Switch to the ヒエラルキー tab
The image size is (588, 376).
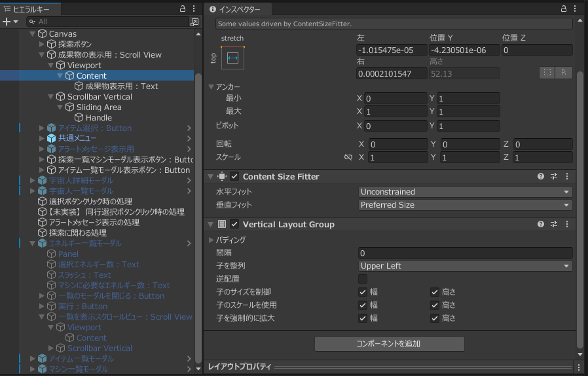click(x=31, y=9)
